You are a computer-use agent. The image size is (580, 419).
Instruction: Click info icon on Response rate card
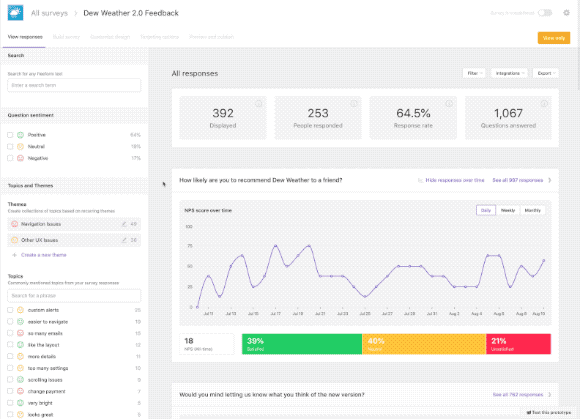pyautogui.click(x=449, y=104)
